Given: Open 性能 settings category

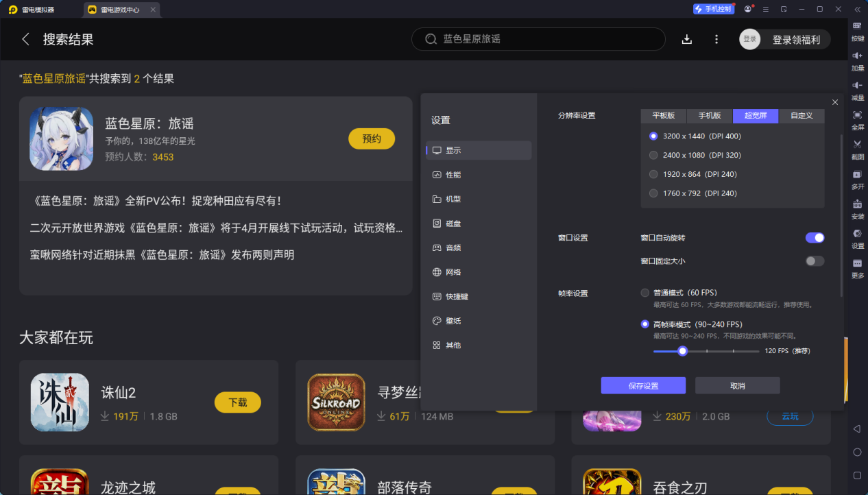Looking at the screenshot, I should [479, 175].
